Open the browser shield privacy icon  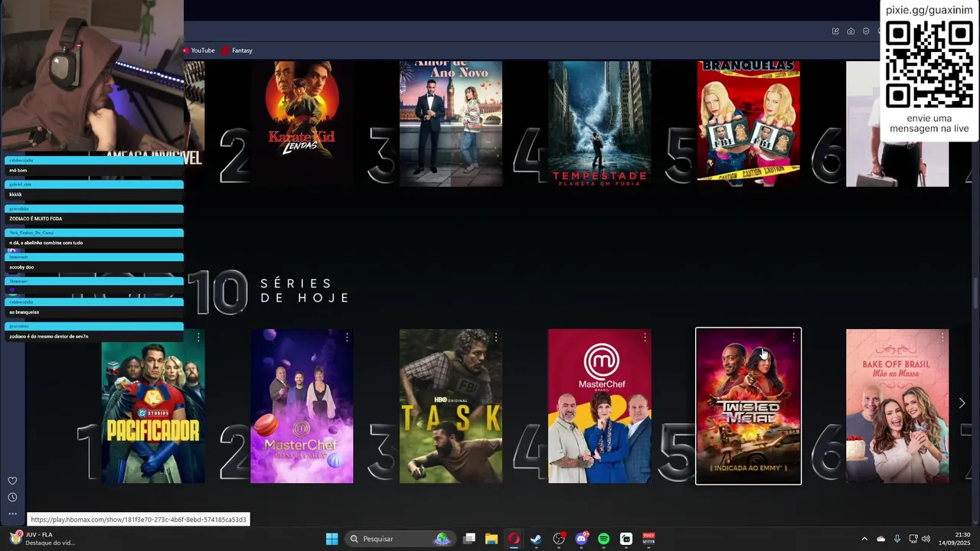(866, 31)
